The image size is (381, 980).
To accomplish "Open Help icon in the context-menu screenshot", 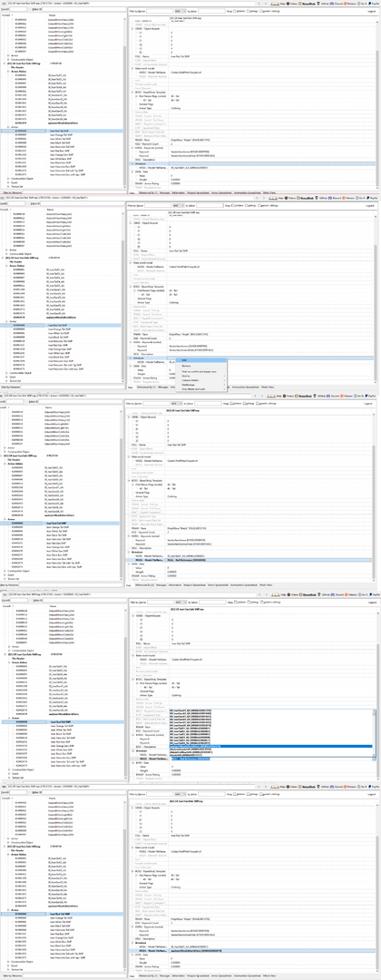I will pos(278,198).
